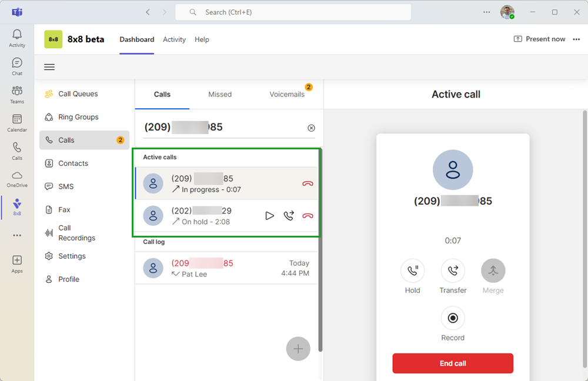The width and height of the screenshot is (588, 381).
Task: Click in the Teams search box
Action: (x=293, y=12)
